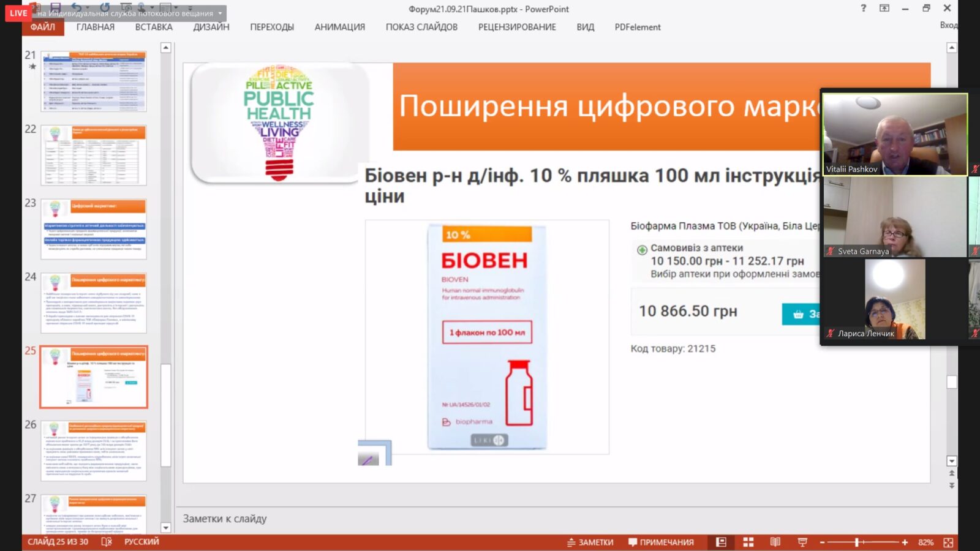Image resolution: width=980 pixels, height=551 pixels.
Task: Click the orange slide title banner
Action: tap(606, 107)
